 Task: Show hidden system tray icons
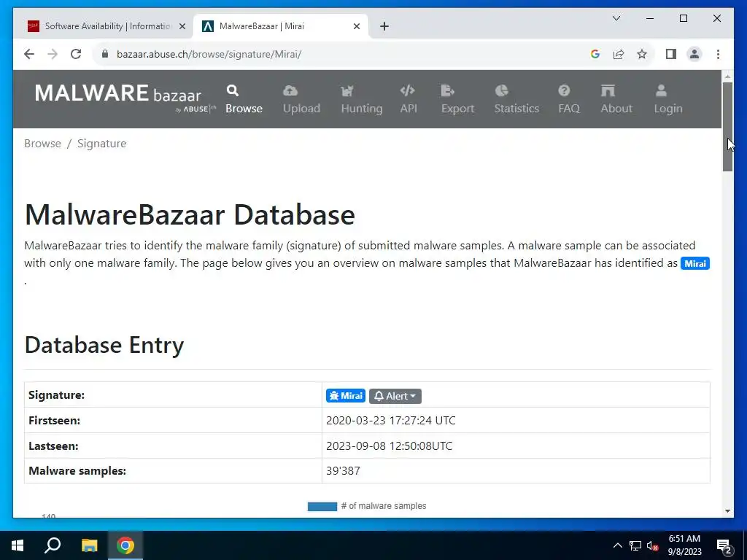click(617, 545)
